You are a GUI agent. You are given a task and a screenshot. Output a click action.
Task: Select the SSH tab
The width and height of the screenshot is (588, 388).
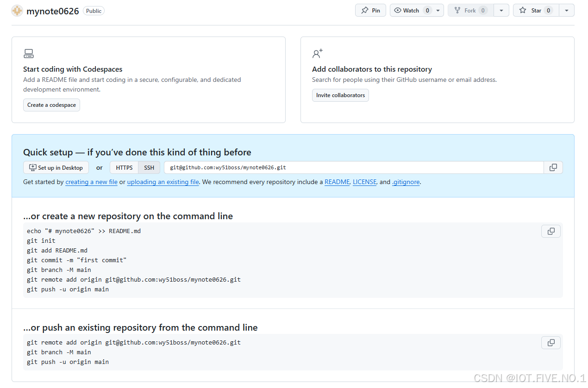point(149,167)
